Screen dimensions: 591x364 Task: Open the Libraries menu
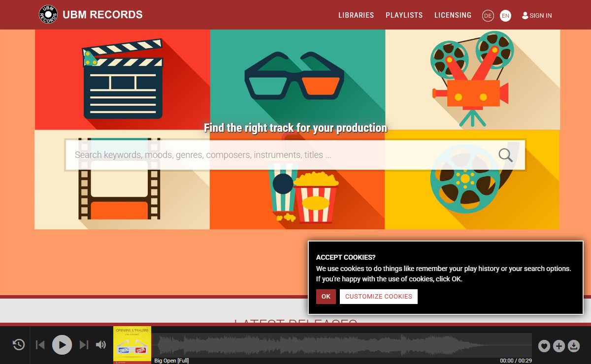click(356, 15)
